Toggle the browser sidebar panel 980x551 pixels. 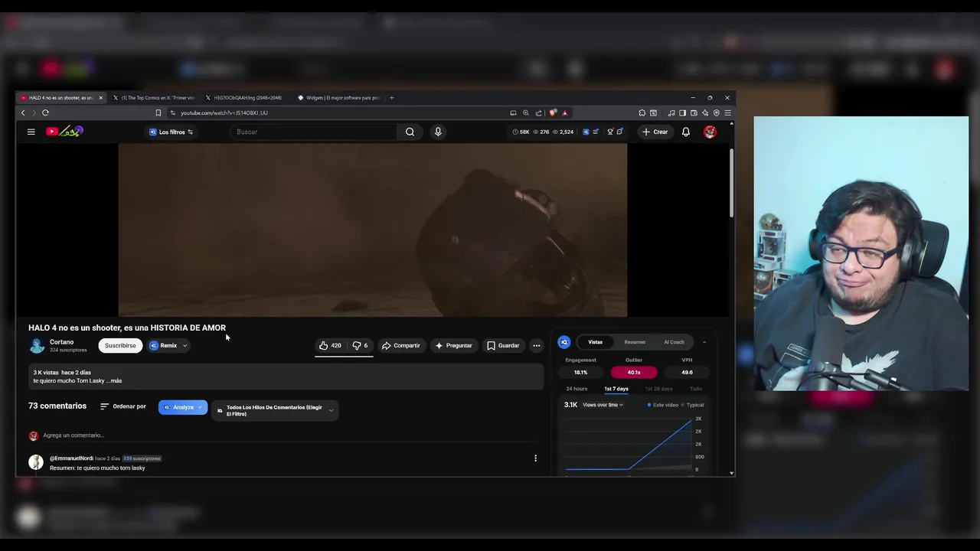[682, 112]
